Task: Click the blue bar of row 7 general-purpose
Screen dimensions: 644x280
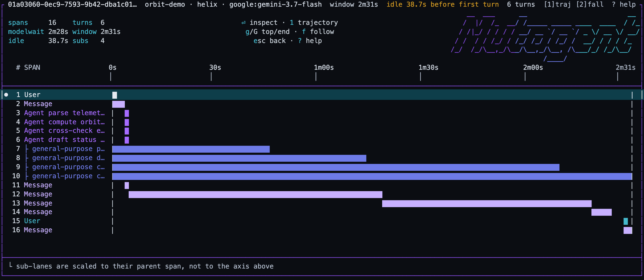Action: 191,149
